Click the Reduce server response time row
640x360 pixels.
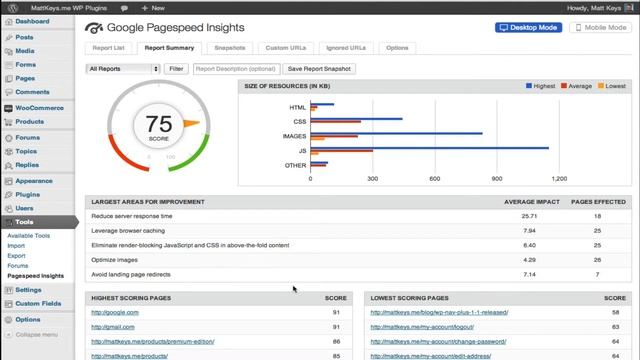(x=358, y=216)
